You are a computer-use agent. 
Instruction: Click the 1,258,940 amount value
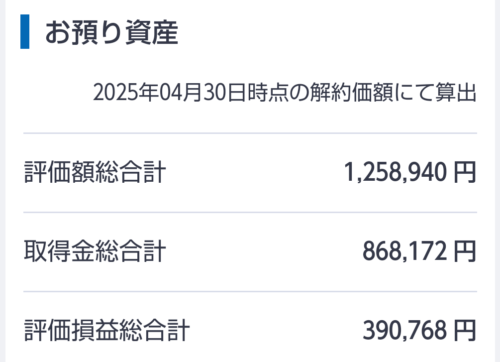click(395, 172)
